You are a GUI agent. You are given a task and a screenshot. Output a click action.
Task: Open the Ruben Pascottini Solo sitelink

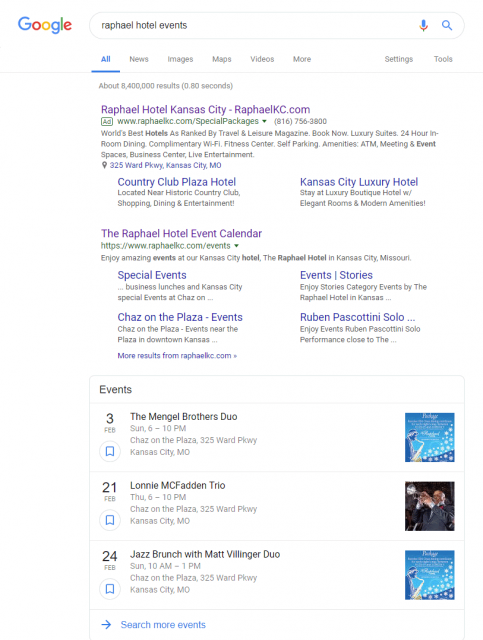[357, 317]
